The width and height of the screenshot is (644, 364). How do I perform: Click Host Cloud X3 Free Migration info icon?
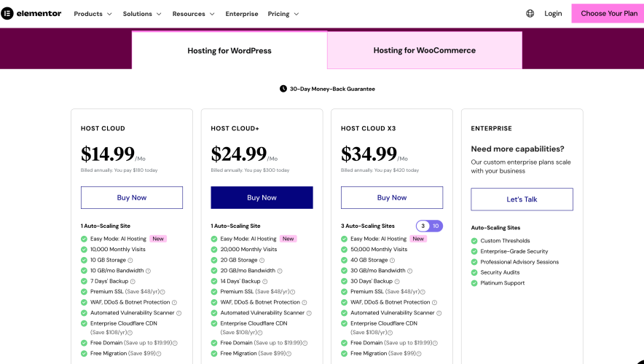pyautogui.click(x=419, y=354)
